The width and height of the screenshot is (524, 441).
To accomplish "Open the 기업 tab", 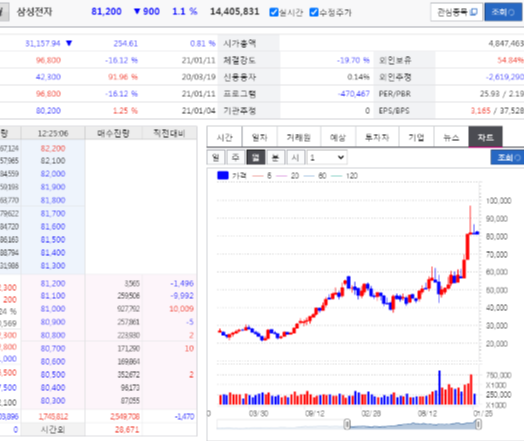I will [x=416, y=137].
